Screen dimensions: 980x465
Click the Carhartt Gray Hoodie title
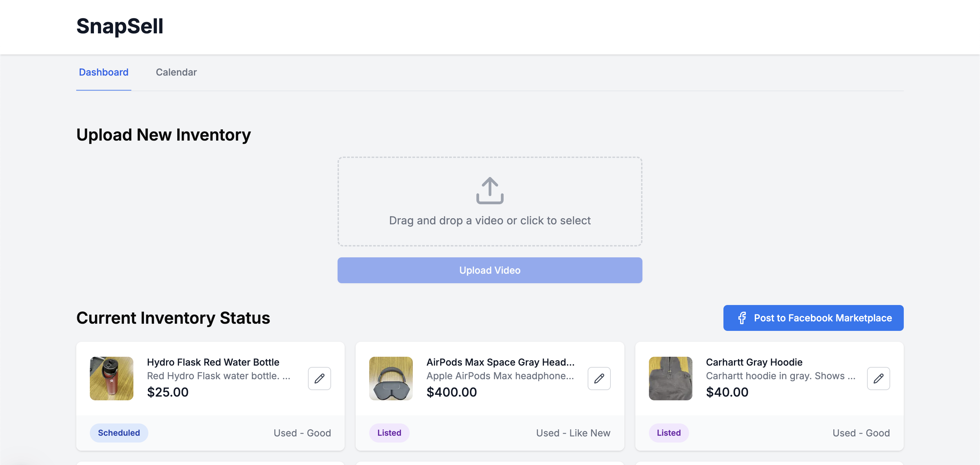coord(754,362)
